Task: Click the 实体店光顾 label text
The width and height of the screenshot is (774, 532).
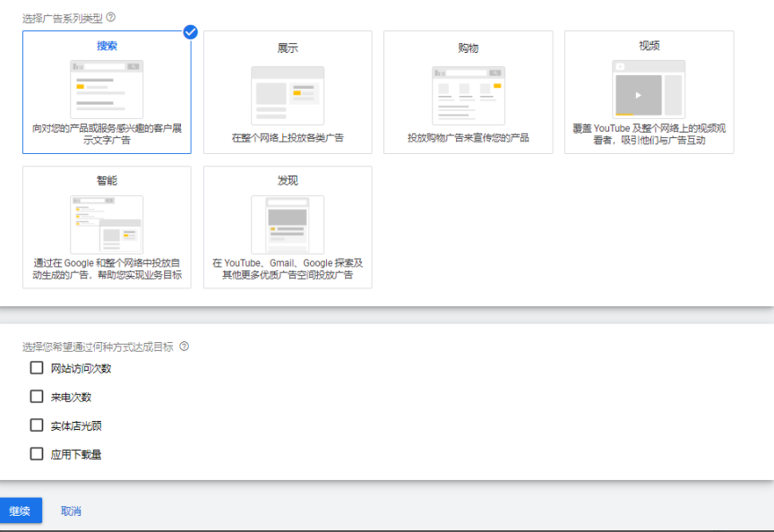Action: [x=76, y=426]
